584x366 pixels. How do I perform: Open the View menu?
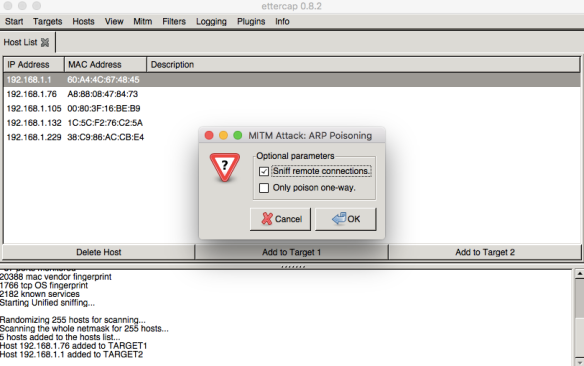tap(114, 22)
